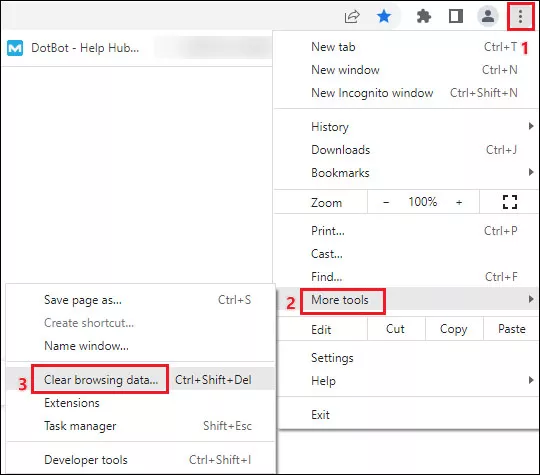Open Downloads from the menu
The width and height of the screenshot is (540, 475).
(x=406, y=150)
